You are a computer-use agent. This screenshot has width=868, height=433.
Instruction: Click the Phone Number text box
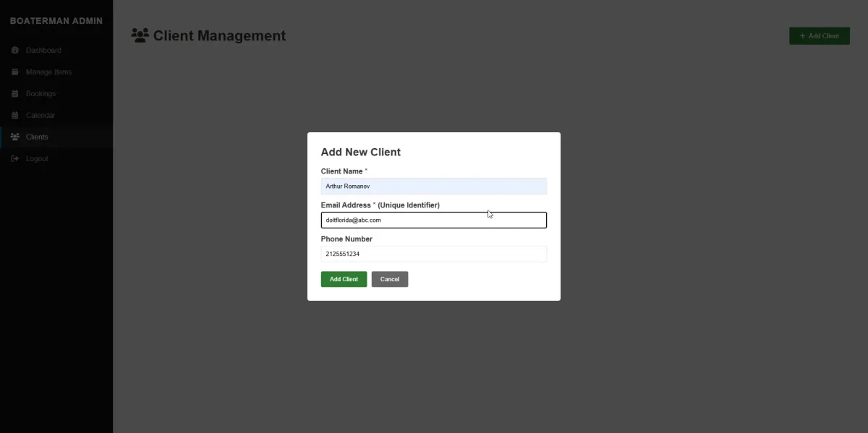pyautogui.click(x=433, y=254)
